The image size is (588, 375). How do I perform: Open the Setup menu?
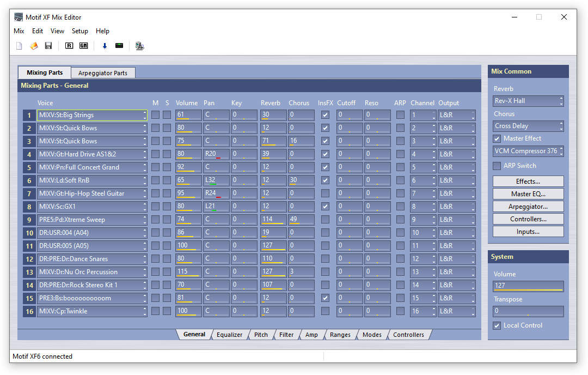tap(80, 31)
